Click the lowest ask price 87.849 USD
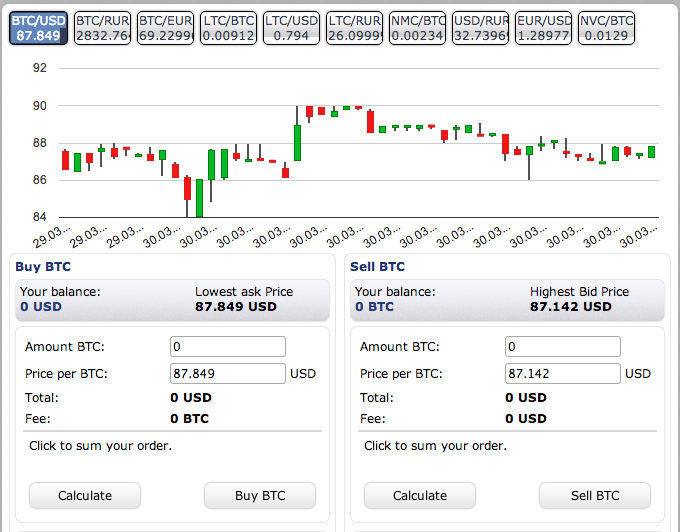The width and height of the screenshot is (680, 532). tap(235, 307)
